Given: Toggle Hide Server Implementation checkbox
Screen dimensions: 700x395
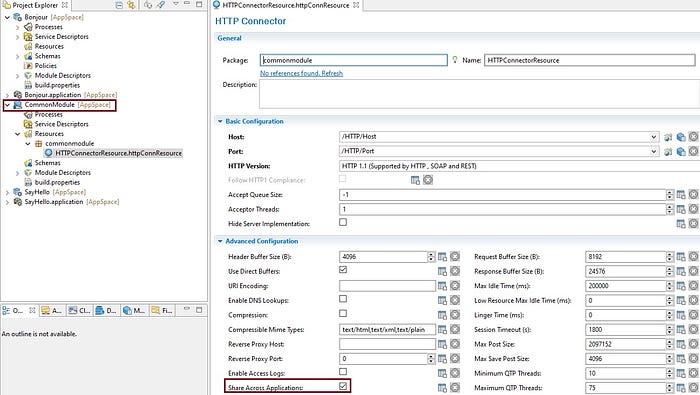Looking at the screenshot, I should pos(343,222).
